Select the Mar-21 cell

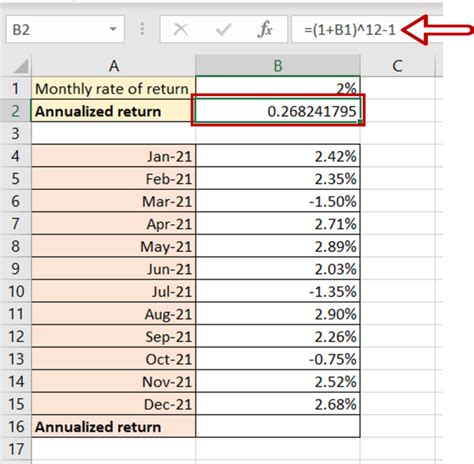pyautogui.click(x=114, y=201)
